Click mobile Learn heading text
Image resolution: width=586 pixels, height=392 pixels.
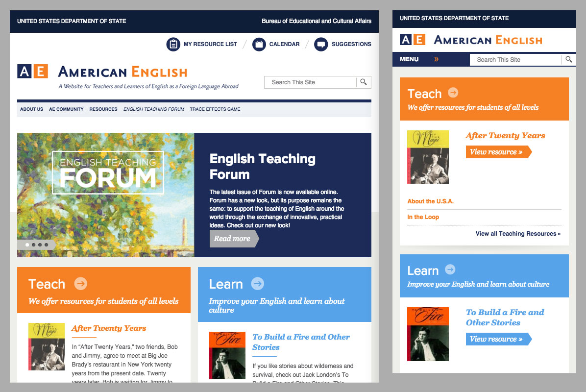pyautogui.click(x=423, y=270)
